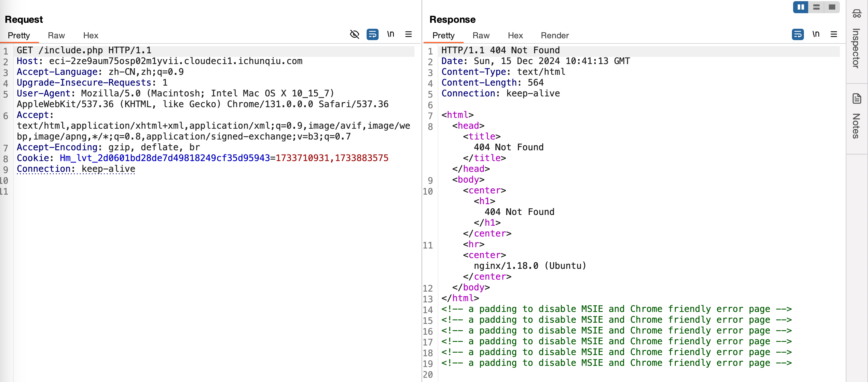Toggle \n show newlines in Response pane
868x382 pixels.
(816, 34)
